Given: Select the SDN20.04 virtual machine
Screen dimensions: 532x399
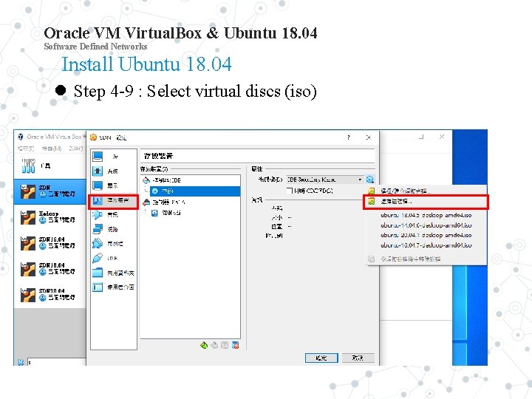Looking at the screenshot, I should pos(50,295).
